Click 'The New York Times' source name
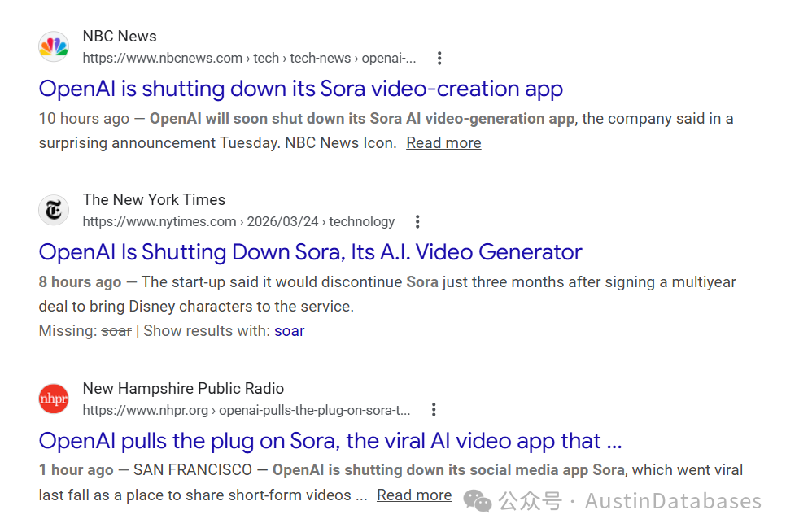Viewport: 786px width, 532px height. point(154,199)
